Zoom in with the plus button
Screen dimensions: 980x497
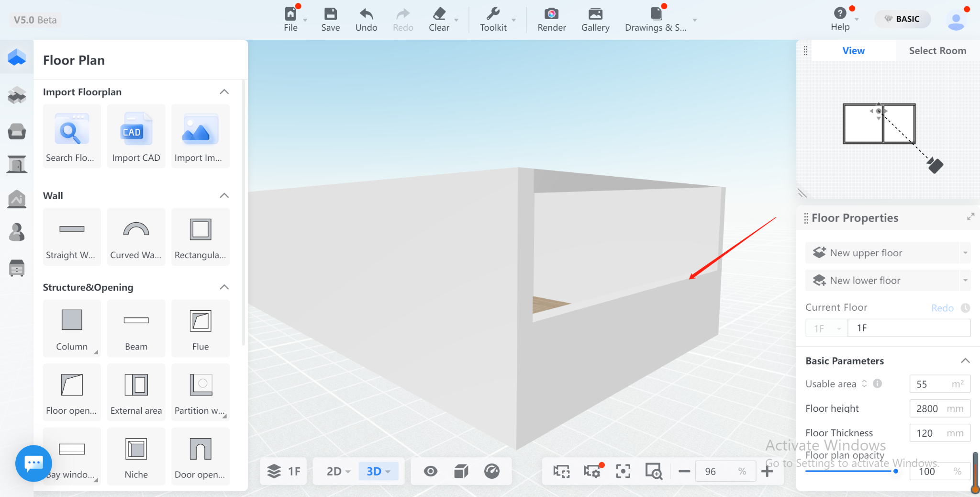(x=767, y=472)
